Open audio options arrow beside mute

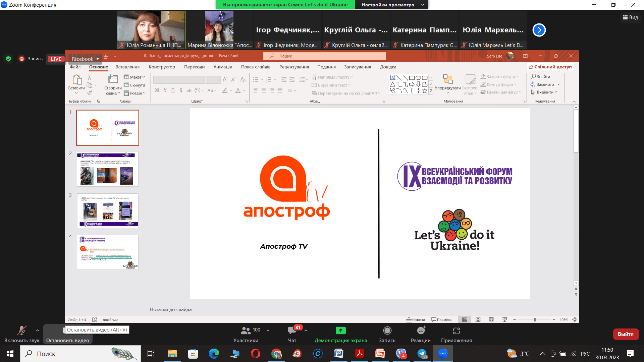tap(37, 330)
